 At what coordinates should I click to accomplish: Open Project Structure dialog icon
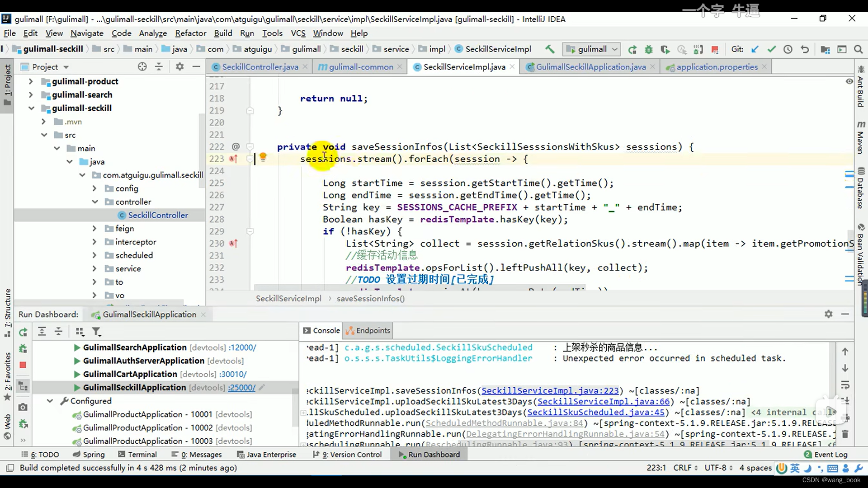click(x=825, y=49)
